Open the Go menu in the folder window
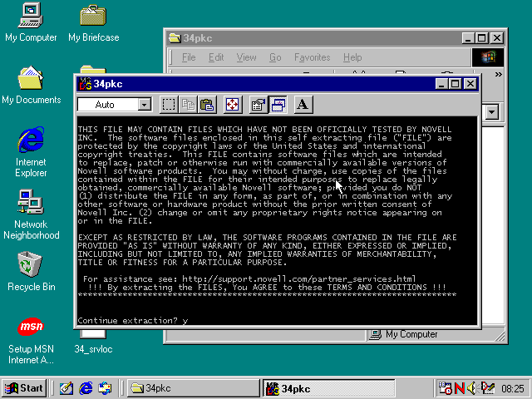The height and width of the screenshot is (399, 532). 275,57
